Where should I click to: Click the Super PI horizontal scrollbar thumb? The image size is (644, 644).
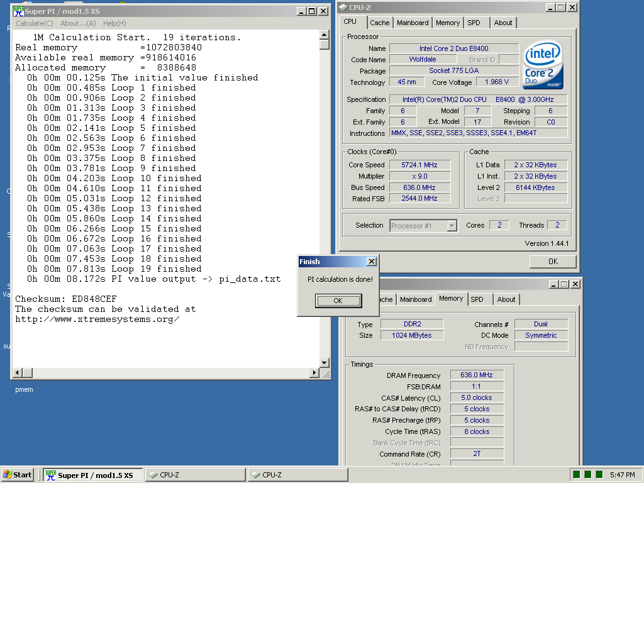[x=28, y=372]
